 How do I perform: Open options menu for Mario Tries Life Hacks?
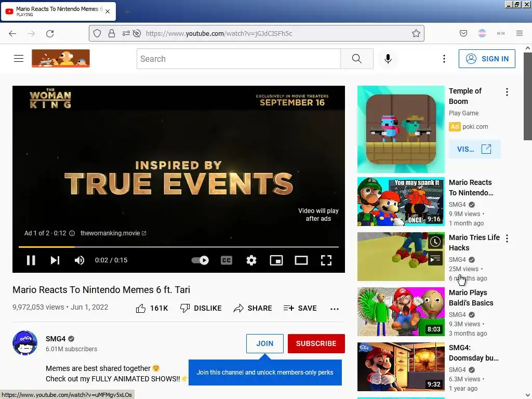pyautogui.click(x=507, y=238)
